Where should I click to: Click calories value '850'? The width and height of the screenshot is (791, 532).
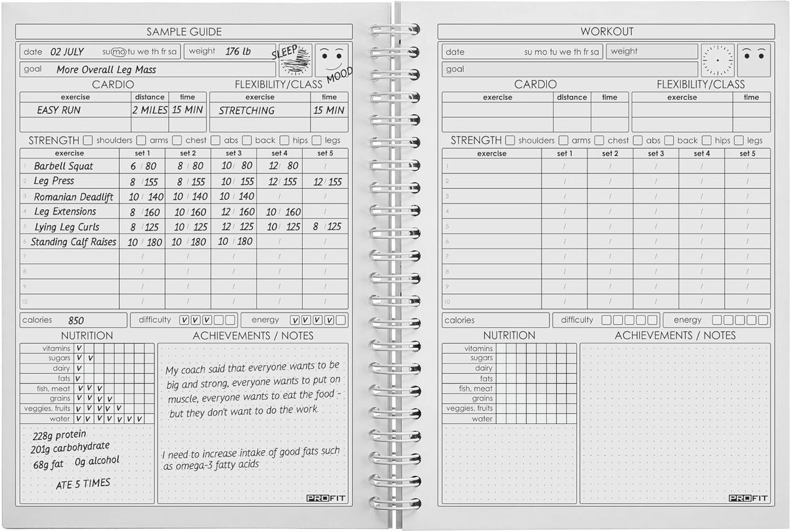pyautogui.click(x=76, y=321)
